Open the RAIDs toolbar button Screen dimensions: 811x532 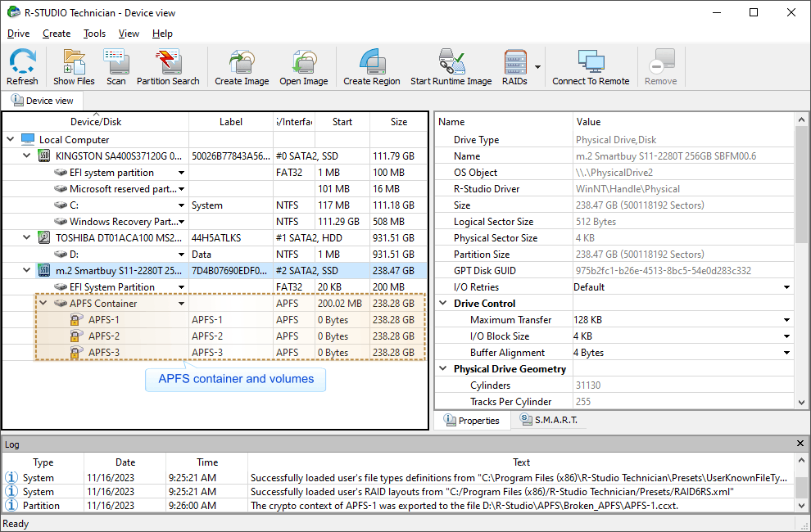pos(514,66)
